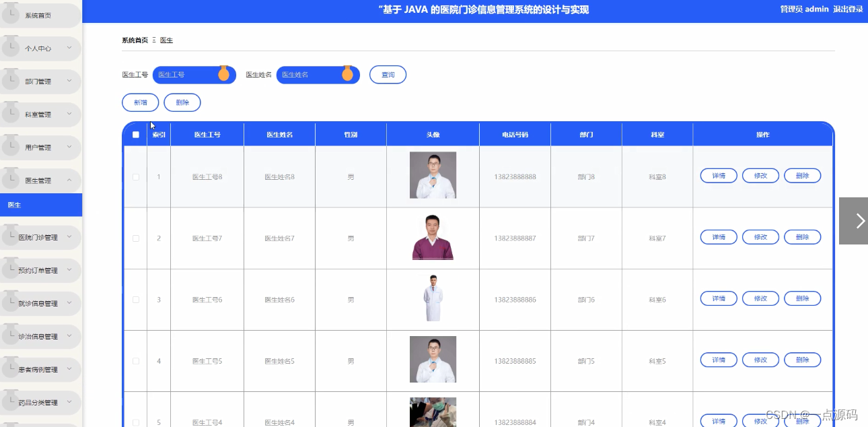
Task: Click the icon beside 个人中心 in sidebar
Action: point(10,46)
